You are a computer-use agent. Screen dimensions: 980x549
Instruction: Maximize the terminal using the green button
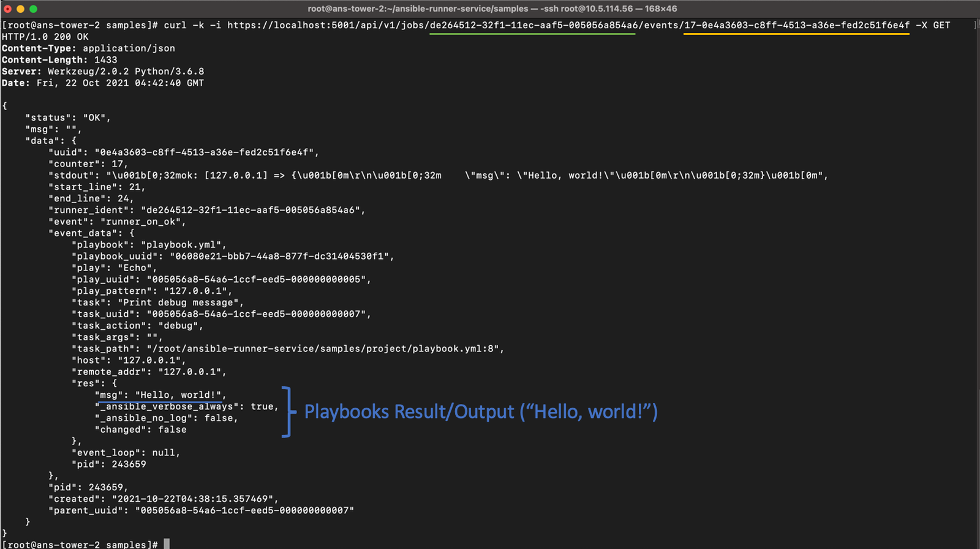click(x=33, y=9)
